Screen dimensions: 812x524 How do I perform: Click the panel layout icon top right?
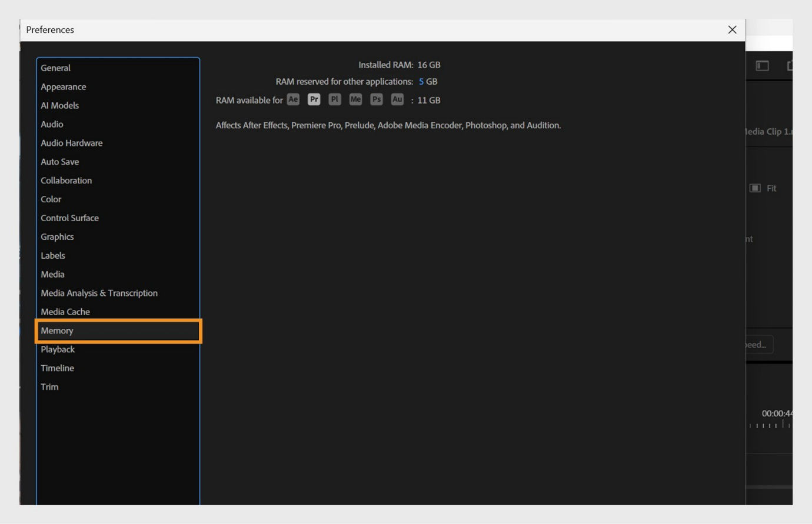pos(762,66)
